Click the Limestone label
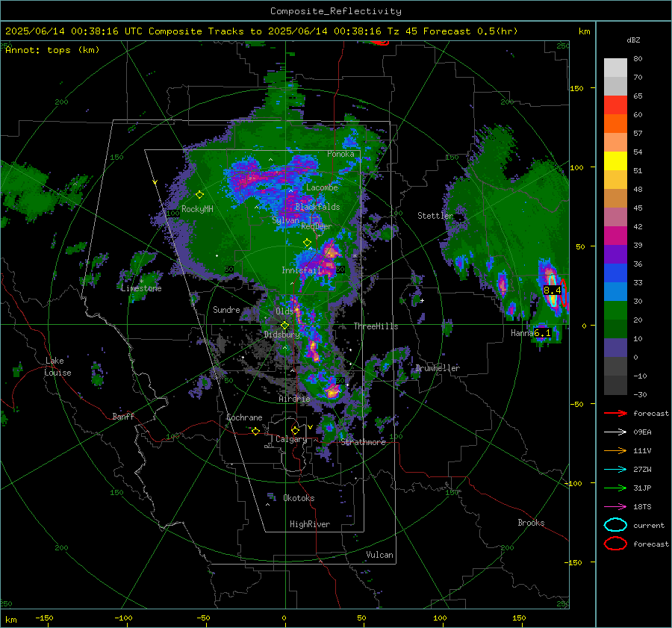Screen dimensions: 672x628 (x=141, y=288)
